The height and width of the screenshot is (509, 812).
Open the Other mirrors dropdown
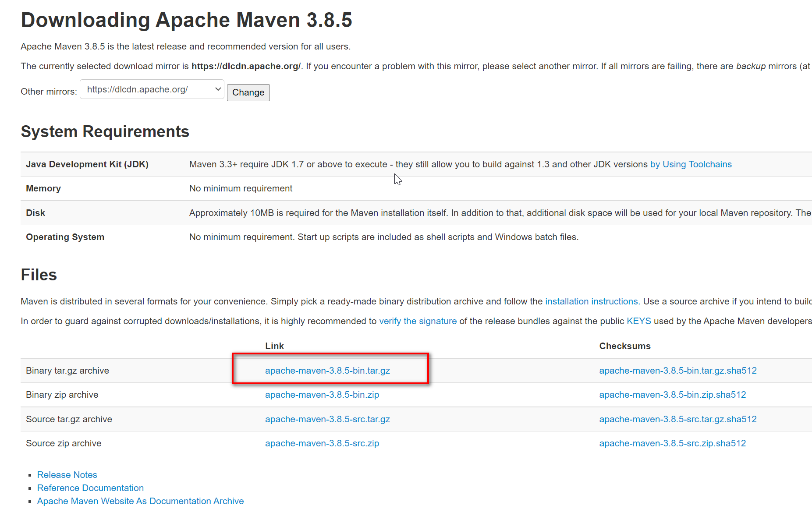click(152, 89)
